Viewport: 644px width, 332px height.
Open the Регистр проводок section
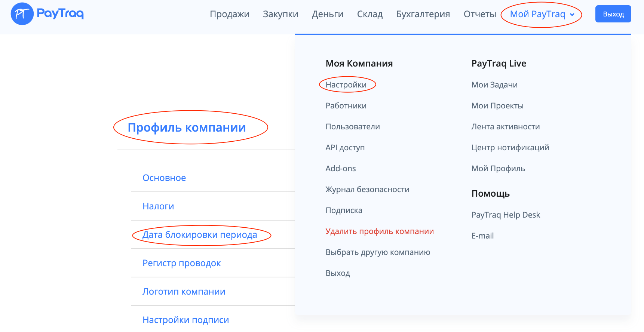click(181, 263)
